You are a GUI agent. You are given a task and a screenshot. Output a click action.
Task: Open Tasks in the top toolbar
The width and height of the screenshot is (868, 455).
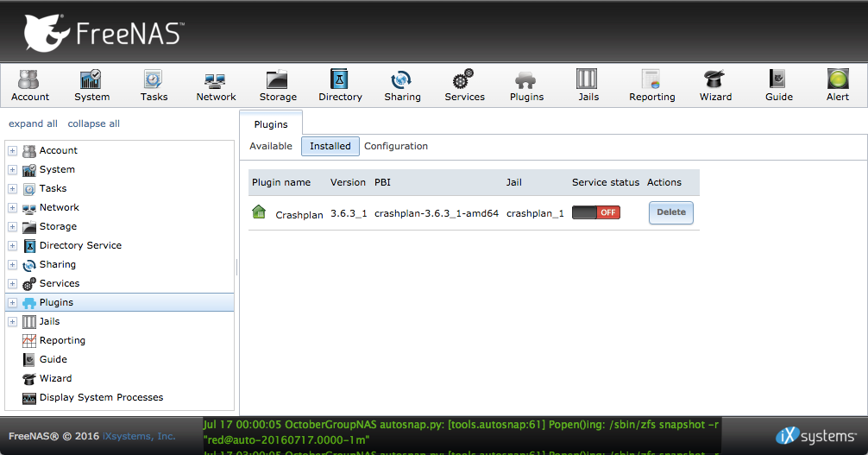coord(154,85)
